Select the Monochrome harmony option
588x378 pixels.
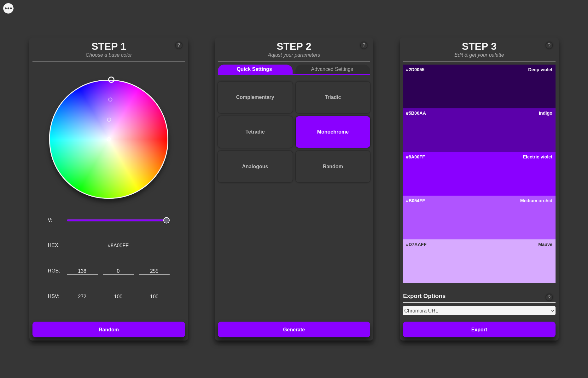333,132
